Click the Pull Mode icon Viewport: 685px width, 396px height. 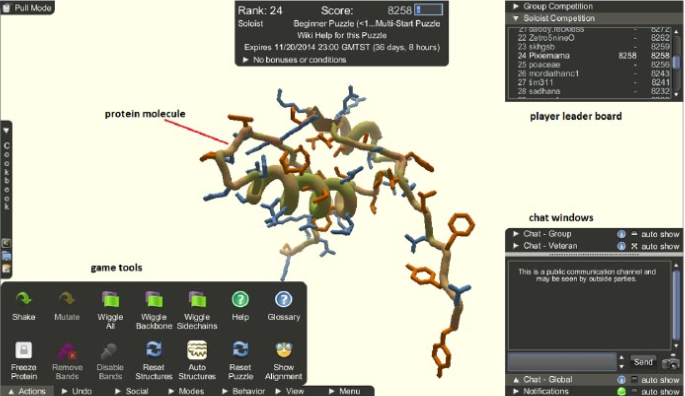click(6, 8)
